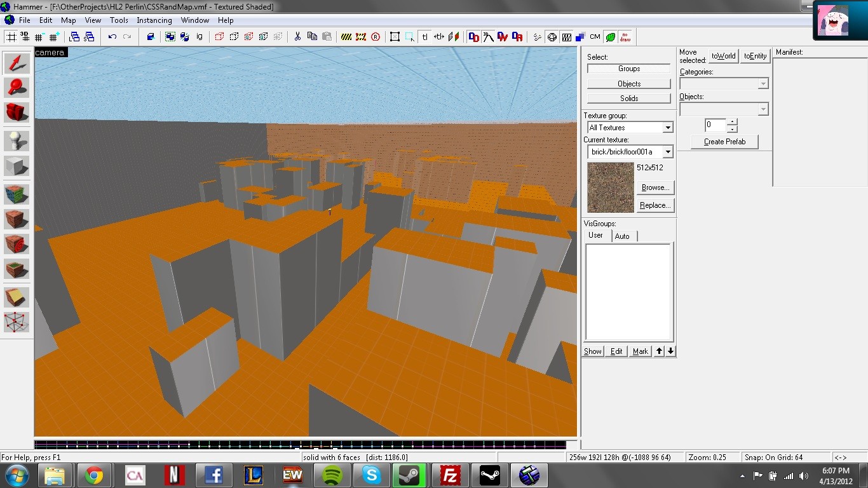Copy selection using toolbar copy icon
Viewport: 868px width, 488px height.
(312, 36)
